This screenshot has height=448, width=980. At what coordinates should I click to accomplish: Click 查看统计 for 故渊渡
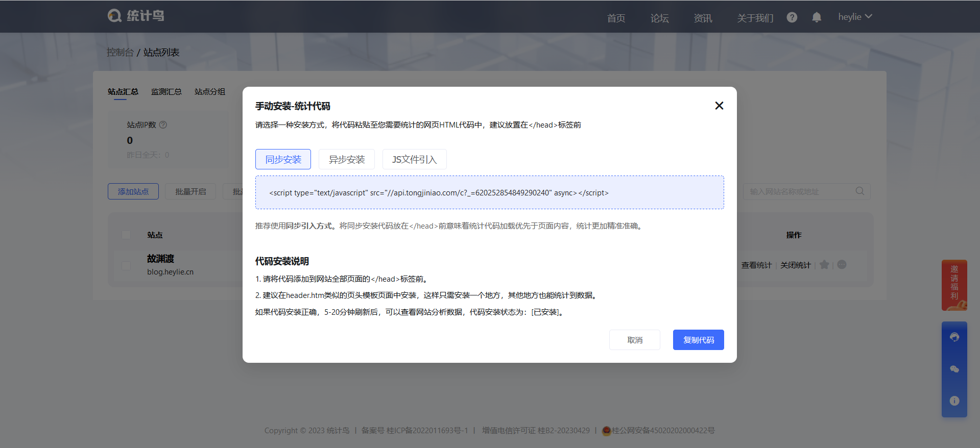(756, 265)
